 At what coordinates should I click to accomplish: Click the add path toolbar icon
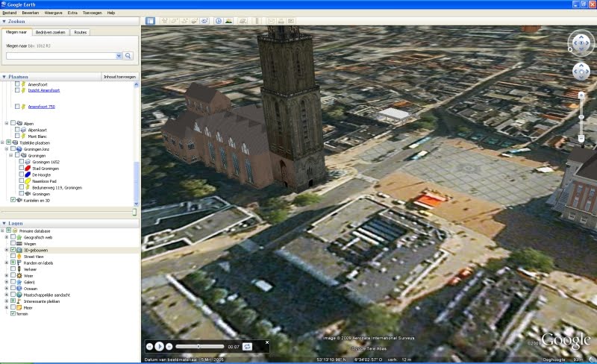pos(184,21)
